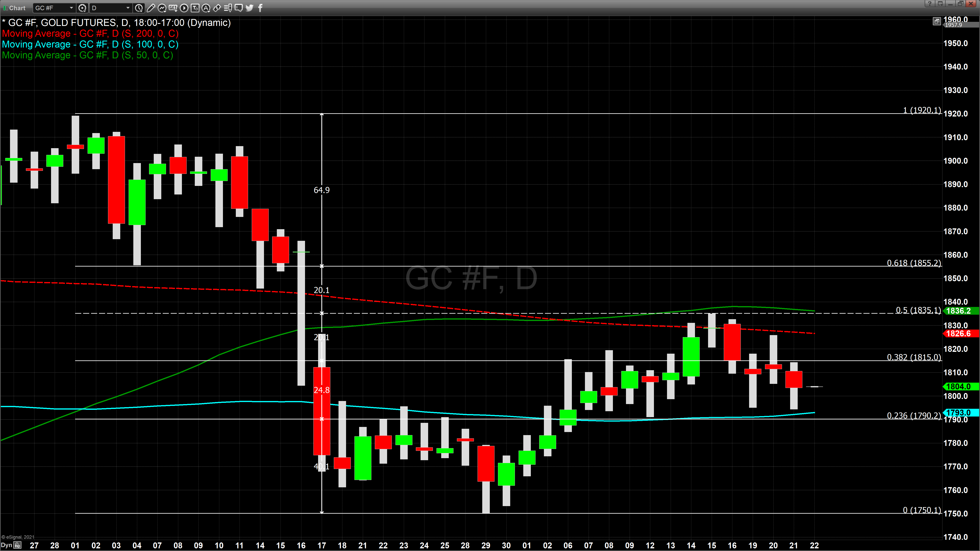Click the 0.5 (1835.1) Fibonacci level line label
This screenshot has width=980, height=551.
tap(918, 310)
